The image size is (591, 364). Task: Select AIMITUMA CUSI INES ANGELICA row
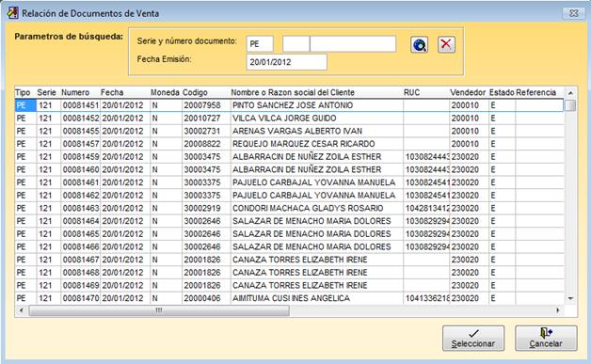coord(290,298)
